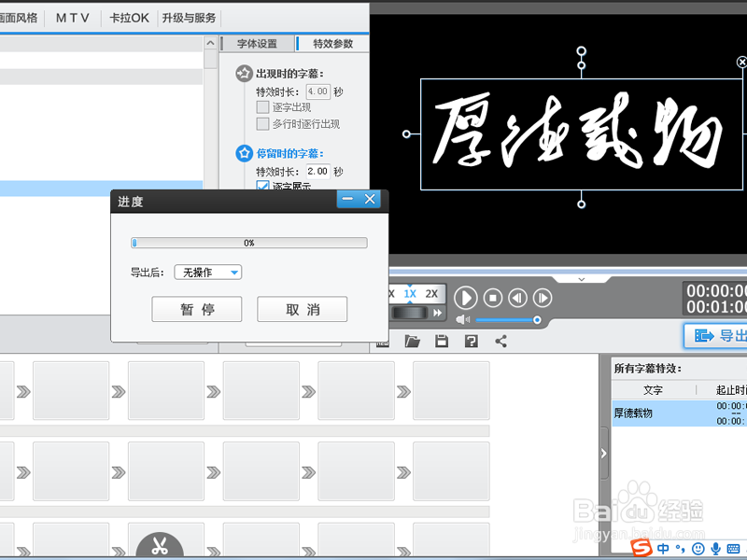Edit 停留时的字幕 duration field 2.00
The width and height of the screenshot is (747, 560).
[x=317, y=172]
